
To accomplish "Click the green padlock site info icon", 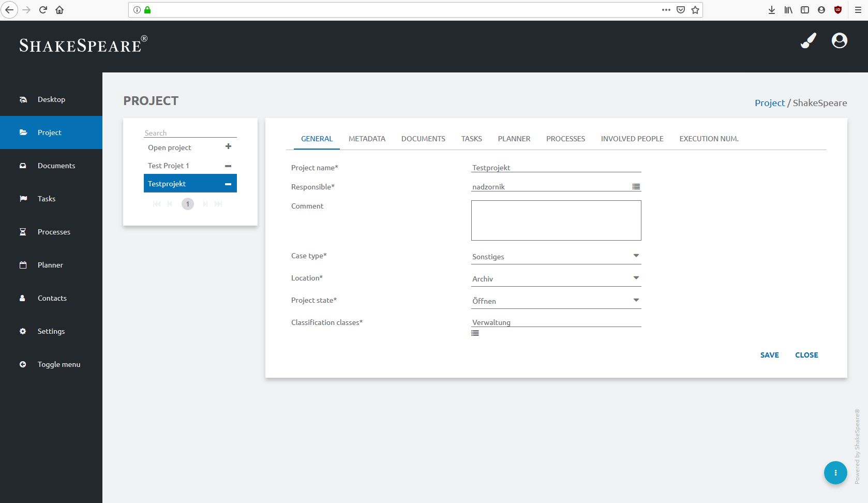I will [147, 10].
